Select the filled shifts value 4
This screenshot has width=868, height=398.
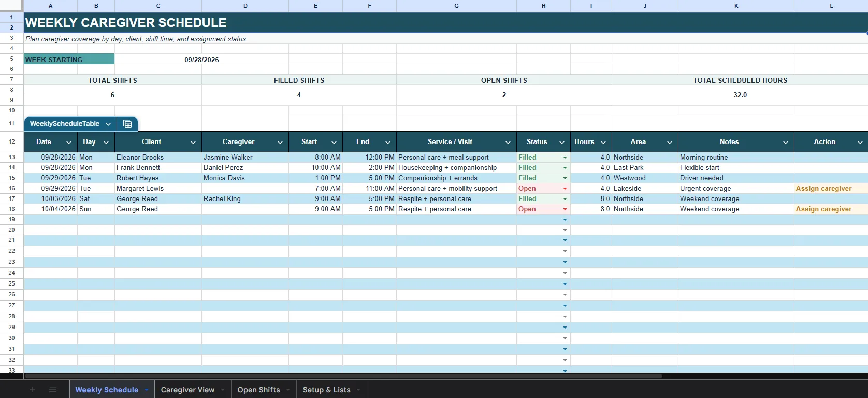click(299, 95)
